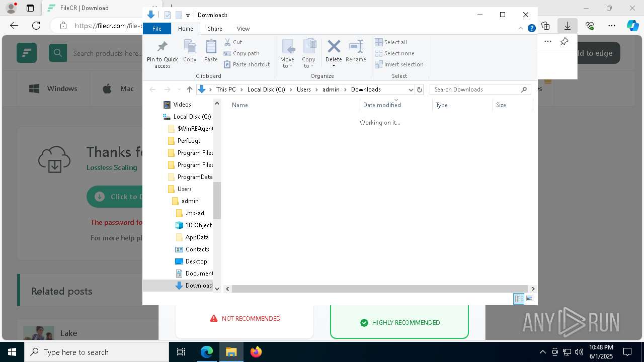
Task: Open recent locations dropdown arrow
Action: point(179,89)
